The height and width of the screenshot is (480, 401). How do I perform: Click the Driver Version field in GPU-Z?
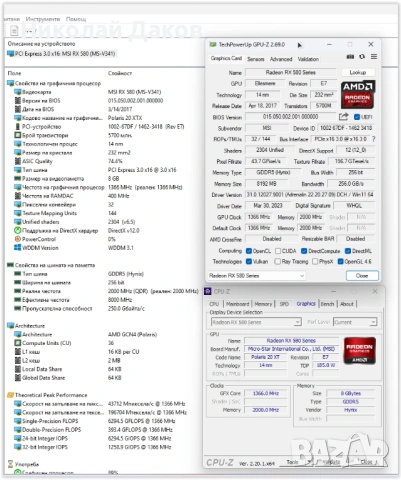coord(310,195)
